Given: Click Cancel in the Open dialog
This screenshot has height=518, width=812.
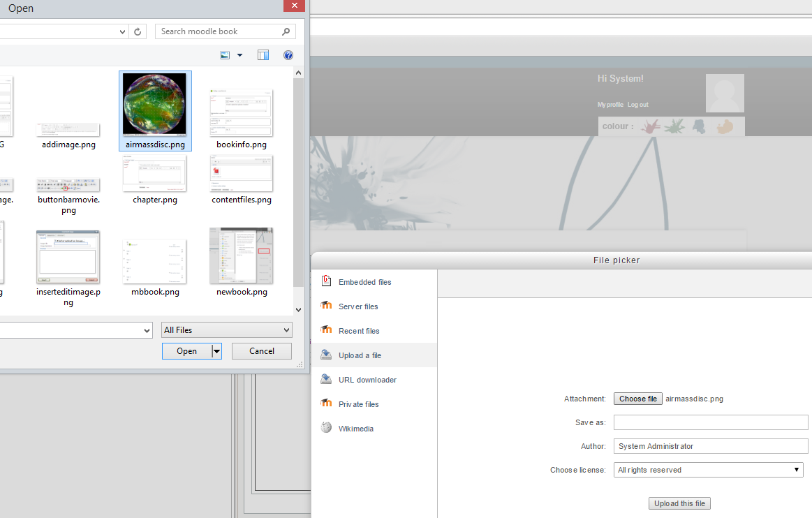Looking at the screenshot, I should pos(262,351).
